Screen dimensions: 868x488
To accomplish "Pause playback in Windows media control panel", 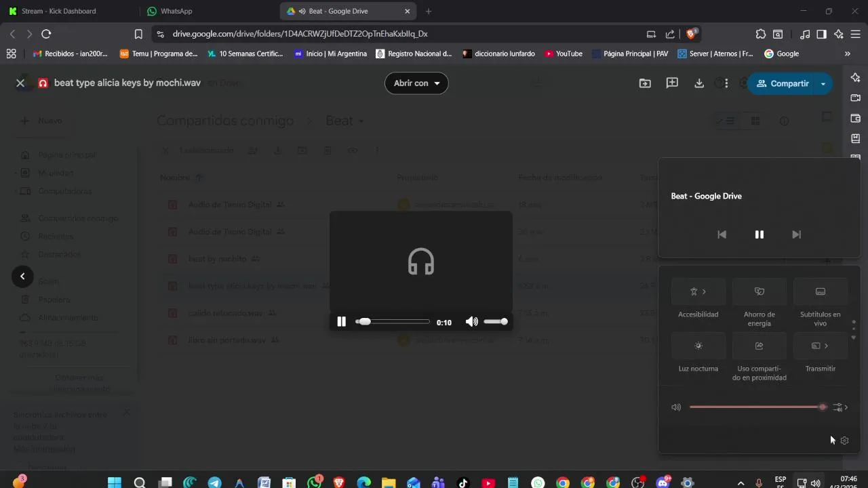I will [x=759, y=235].
